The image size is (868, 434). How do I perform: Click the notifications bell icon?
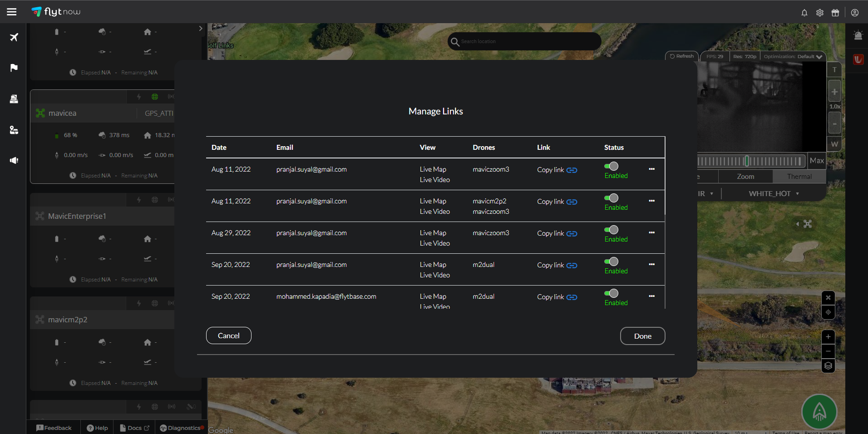(804, 13)
